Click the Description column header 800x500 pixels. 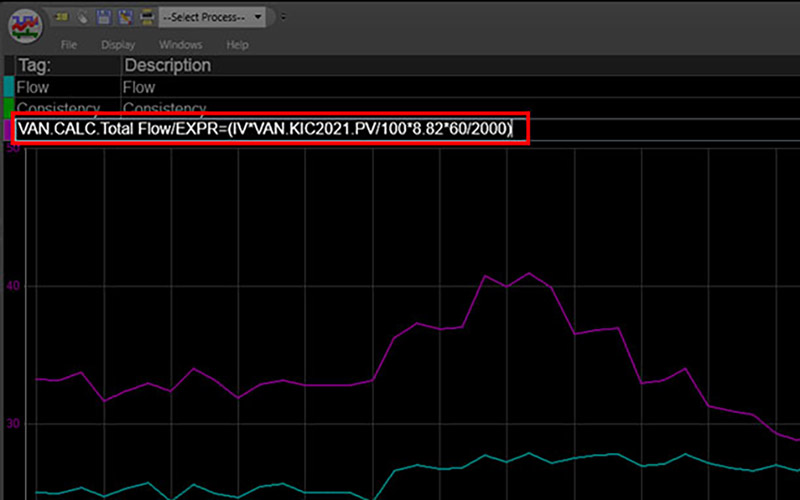pyautogui.click(x=461, y=65)
